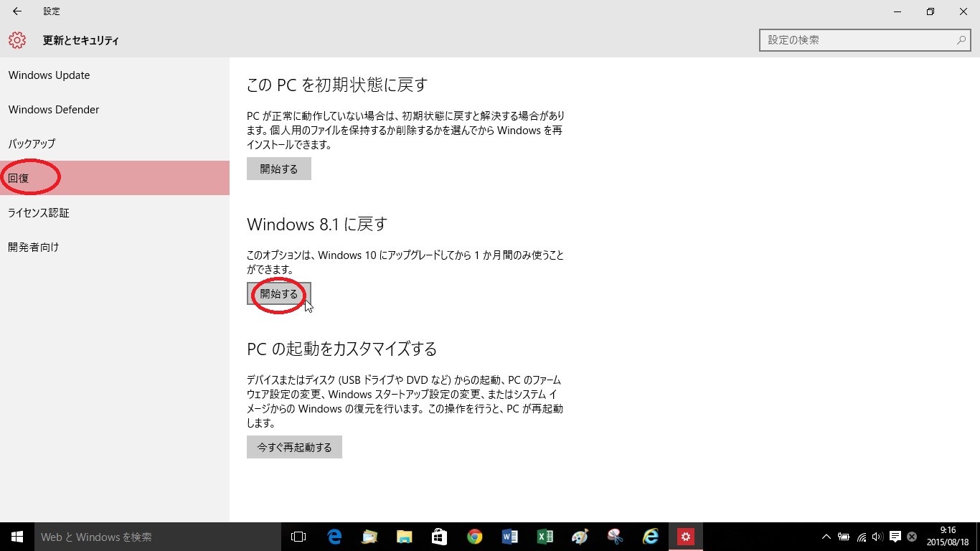Open Task View from taskbar
Viewport: 980px width, 551px height.
coord(298,537)
